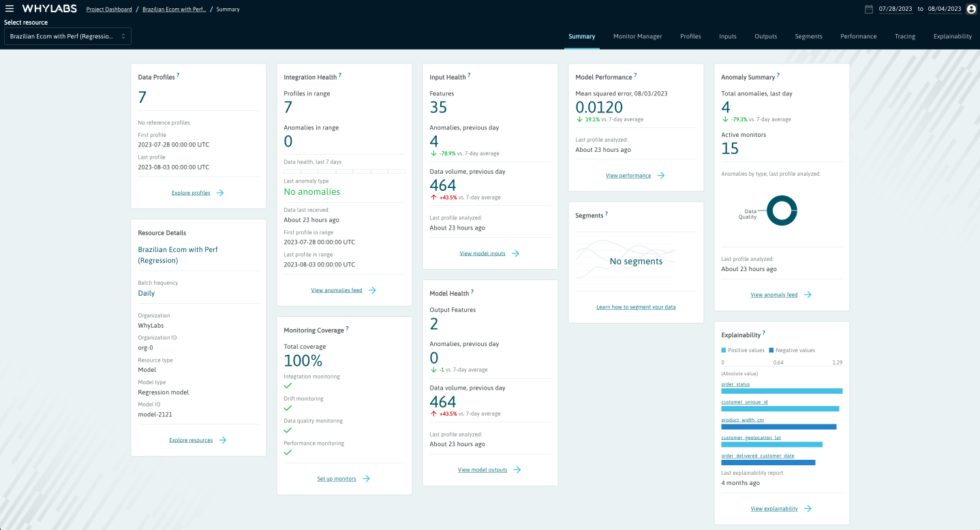The width and height of the screenshot is (980, 530).
Task: Click the calendar icon beside date range
Action: click(868, 9)
